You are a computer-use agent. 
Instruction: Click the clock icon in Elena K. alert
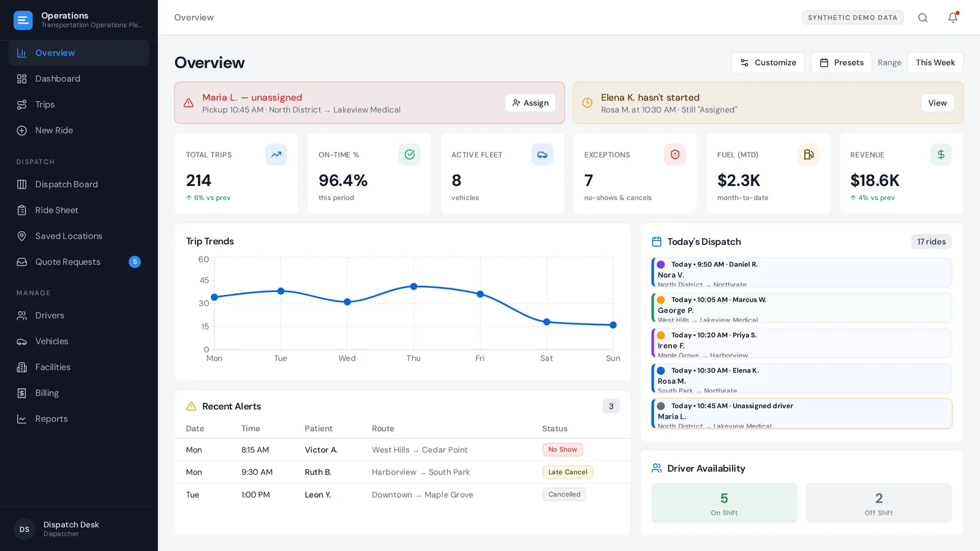pos(587,103)
